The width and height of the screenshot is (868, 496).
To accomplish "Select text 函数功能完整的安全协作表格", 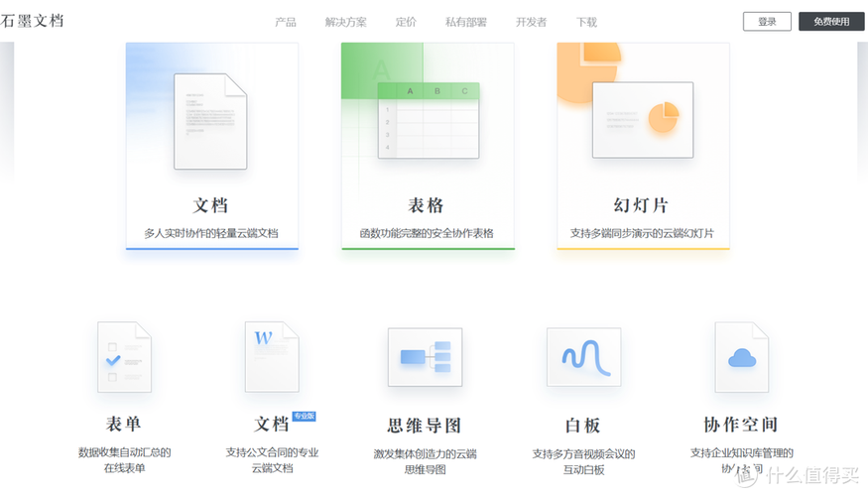I will tap(427, 233).
